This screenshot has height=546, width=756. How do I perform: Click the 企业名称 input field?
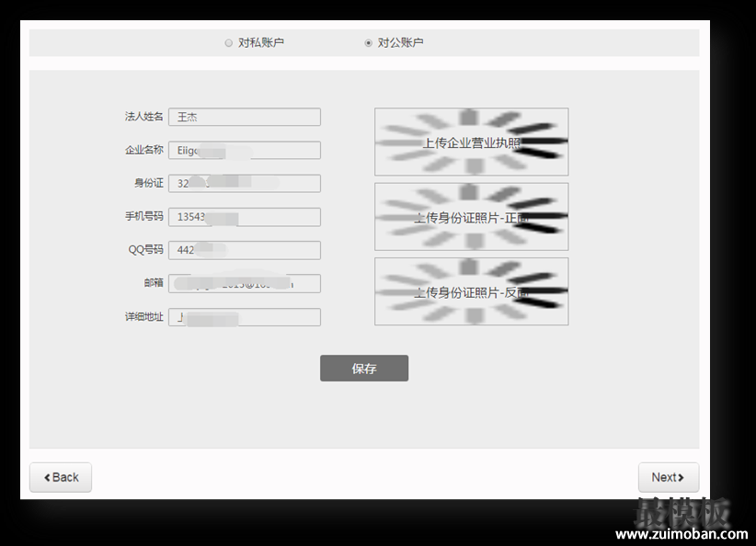point(245,151)
